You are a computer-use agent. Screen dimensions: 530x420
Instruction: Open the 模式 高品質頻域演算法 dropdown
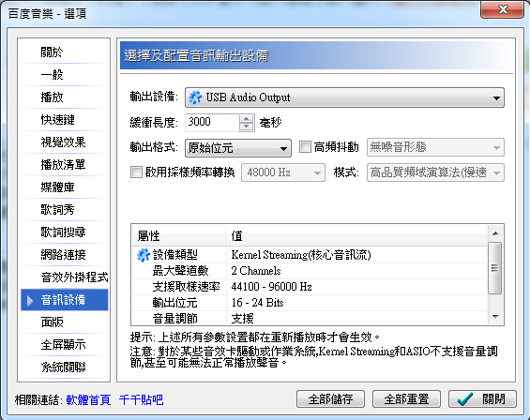(x=435, y=172)
